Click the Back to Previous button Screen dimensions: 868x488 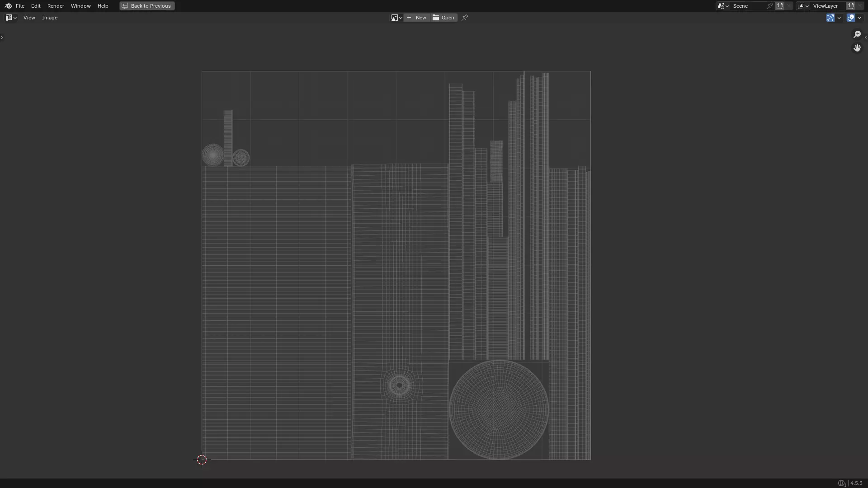[x=147, y=6]
